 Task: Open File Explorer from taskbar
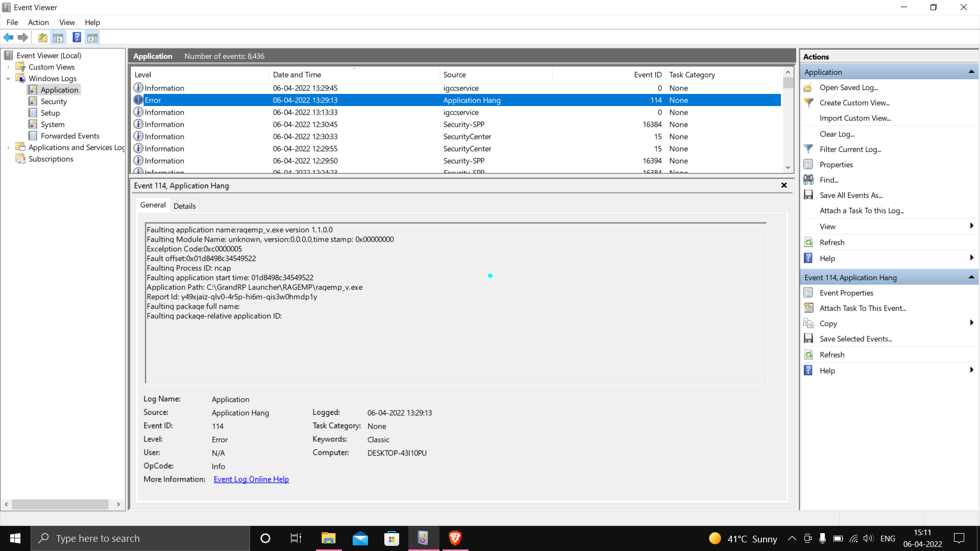click(328, 538)
